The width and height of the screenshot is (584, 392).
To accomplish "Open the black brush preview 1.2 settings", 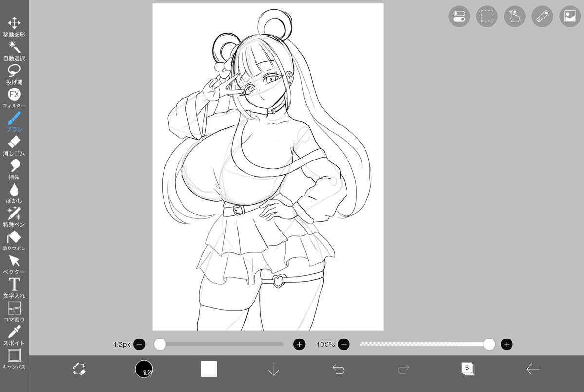I will click(x=144, y=369).
